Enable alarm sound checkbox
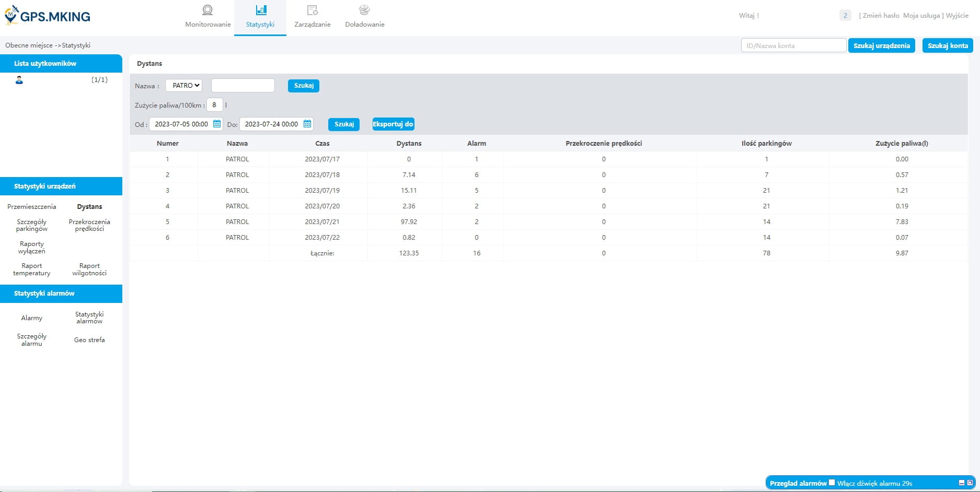Viewport: 980px width, 492px height. point(832,483)
